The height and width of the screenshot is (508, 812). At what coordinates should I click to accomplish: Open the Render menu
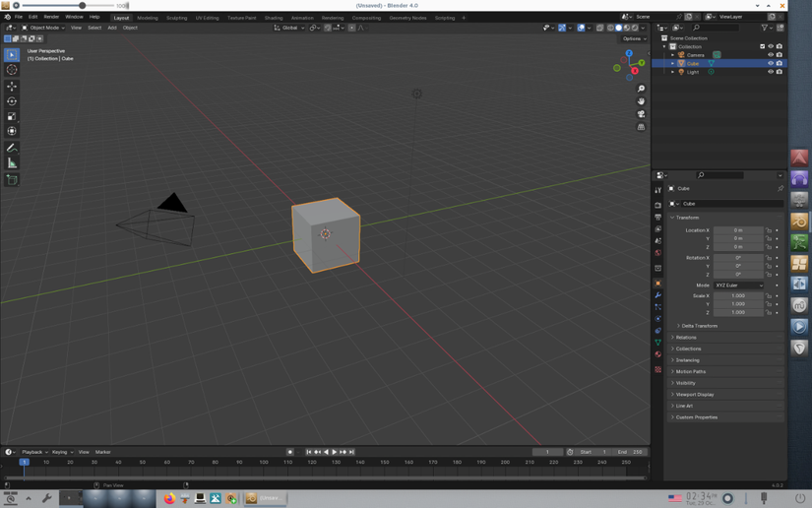tap(51, 17)
